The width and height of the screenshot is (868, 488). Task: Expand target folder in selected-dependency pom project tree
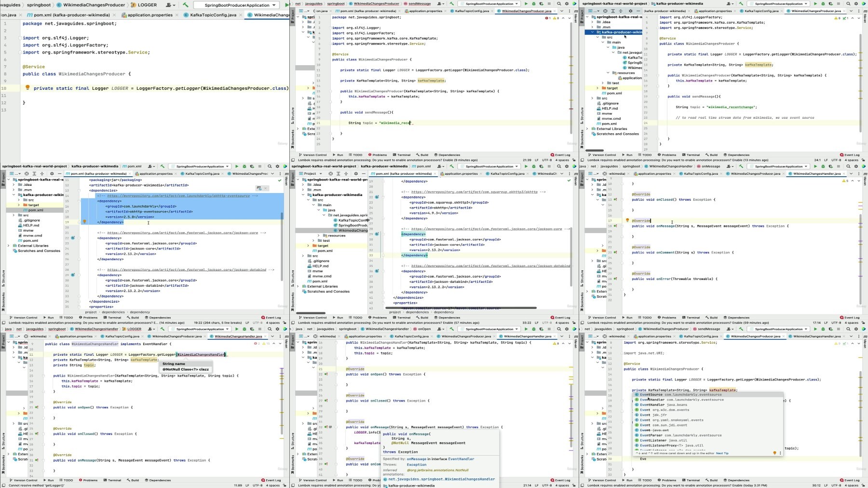coord(18,205)
